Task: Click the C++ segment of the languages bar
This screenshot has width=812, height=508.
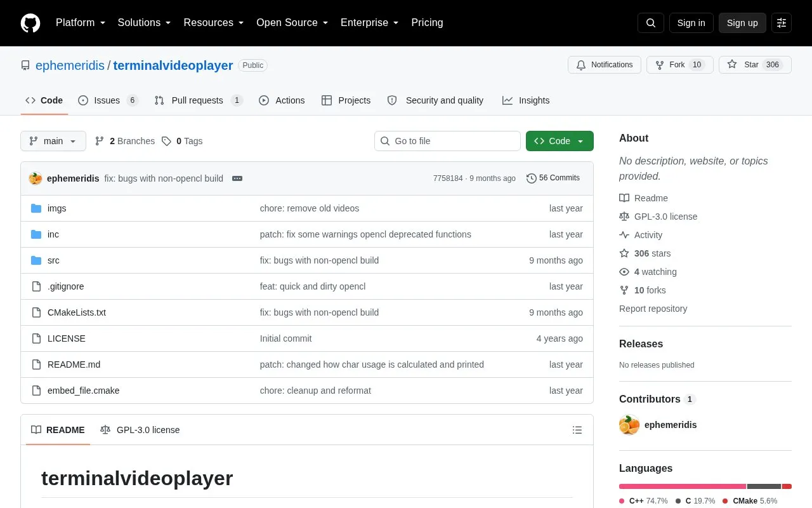Action: 683,486
